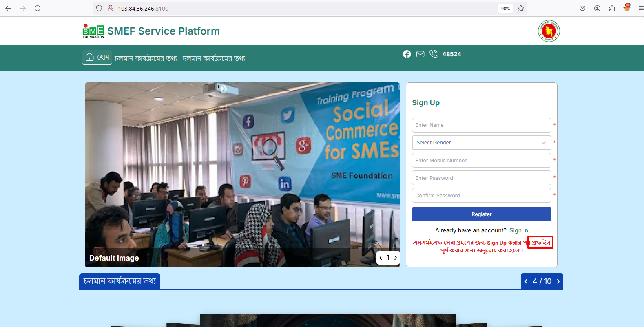Click the Bangladesh government emblem
The height and width of the screenshot is (327, 644).
pos(549,31)
